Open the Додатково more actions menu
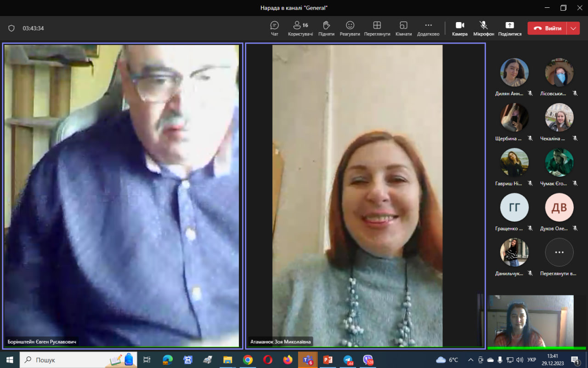 click(428, 28)
